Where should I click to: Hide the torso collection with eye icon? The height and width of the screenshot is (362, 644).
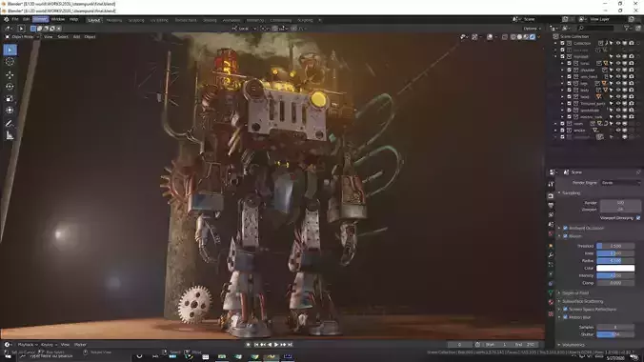pyautogui.click(x=618, y=63)
